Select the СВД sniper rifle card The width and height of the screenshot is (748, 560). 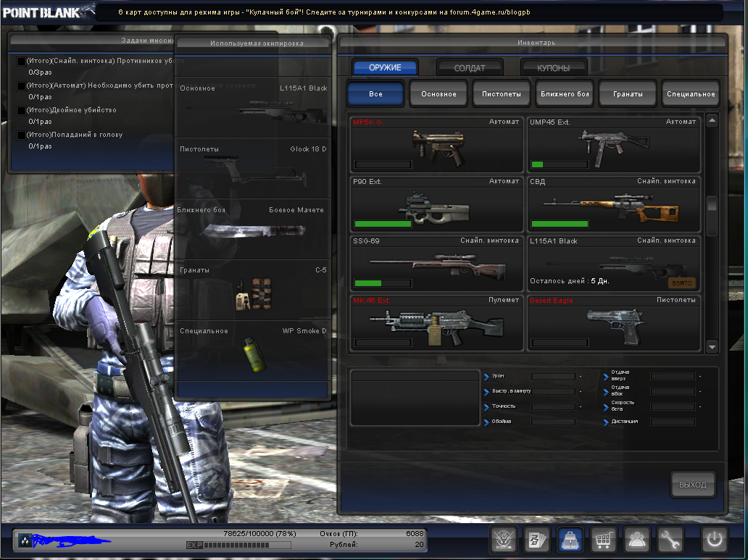point(613,204)
